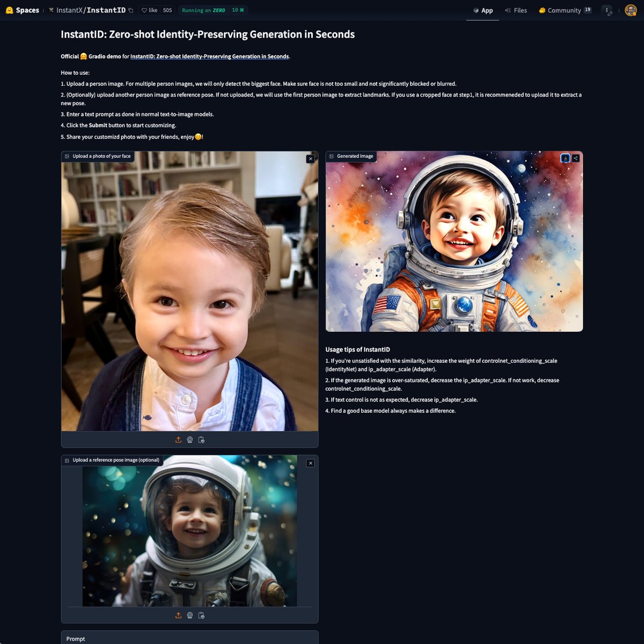This screenshot has height=644, width=644.
Task: Click the page title 'InstantID: Zero-shot Identity-Preserving Generation in Seconds'
Action: [x=208, y=34]
